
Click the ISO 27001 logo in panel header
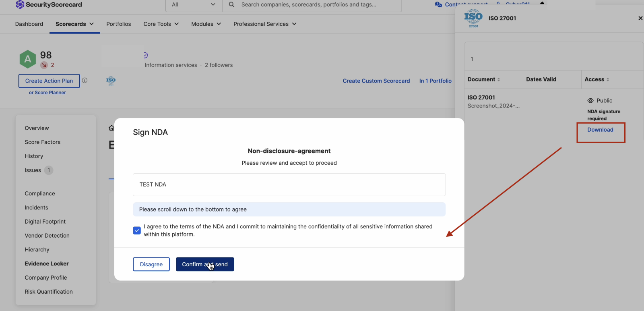tap(473, 19)
